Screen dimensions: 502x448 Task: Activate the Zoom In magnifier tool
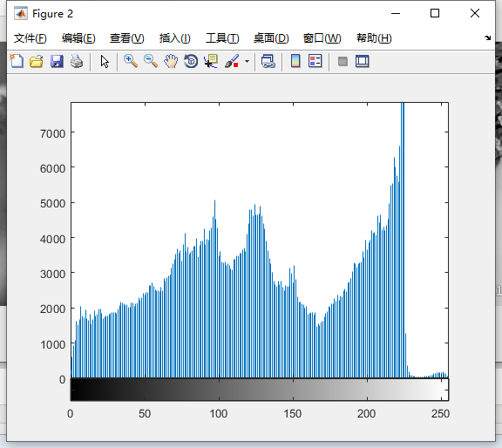(131, 61)
